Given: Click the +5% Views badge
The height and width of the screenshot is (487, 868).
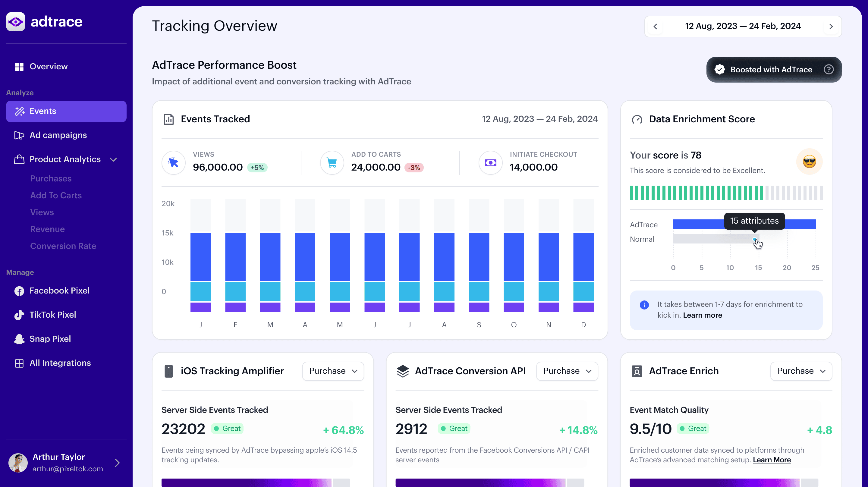Looking at the screenshot, I should (257, 168).
